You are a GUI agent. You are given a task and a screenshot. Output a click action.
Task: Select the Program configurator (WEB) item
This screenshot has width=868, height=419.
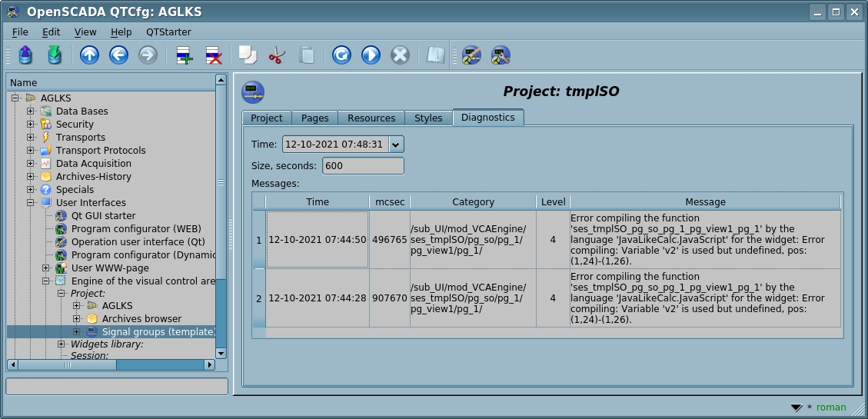coord(136,228)
